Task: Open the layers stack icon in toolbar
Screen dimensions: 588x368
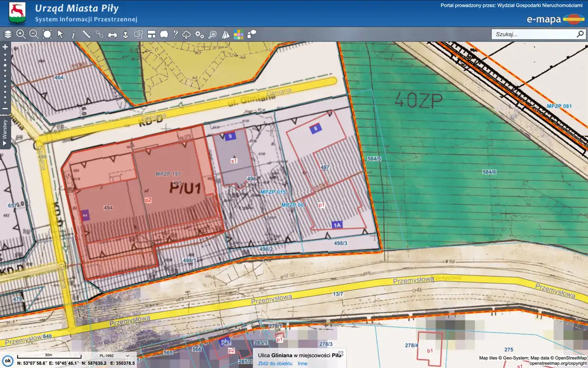Action: (x=8, y=34)
